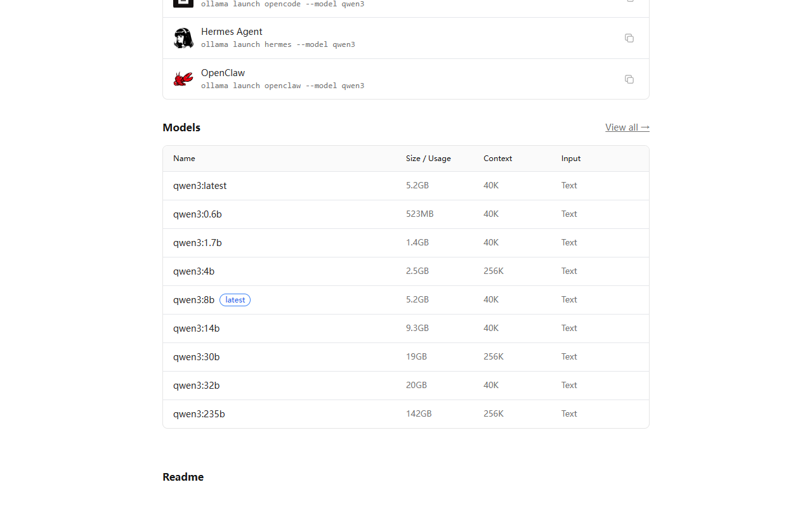812x520 pixels.
Task: Click the Text input cell for qwen3:0.6b
Action: (569, 214)
